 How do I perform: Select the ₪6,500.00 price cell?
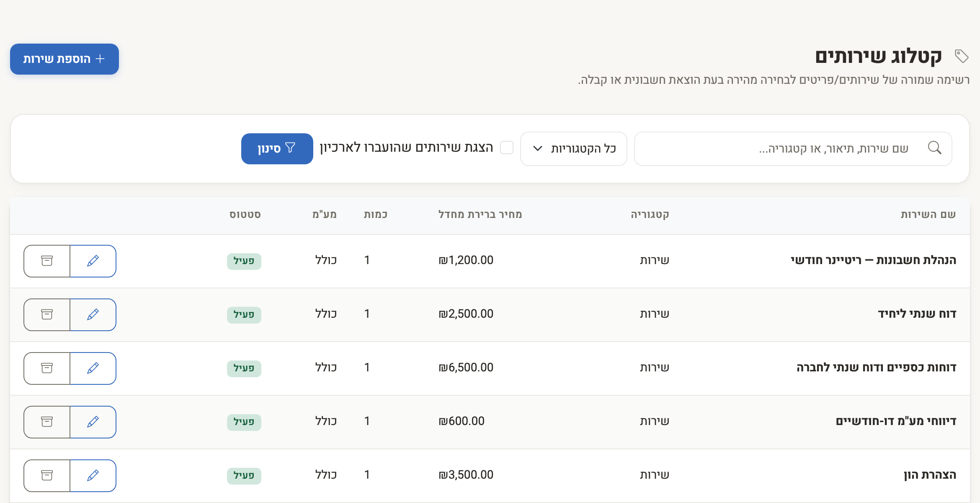point(466,368)
